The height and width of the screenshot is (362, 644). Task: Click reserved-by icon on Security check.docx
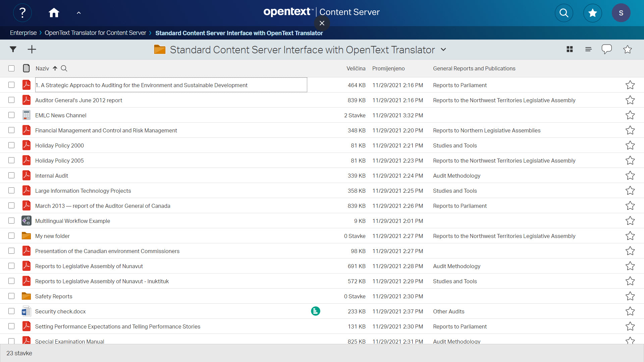pyautogui.click(x=315, y=311)
